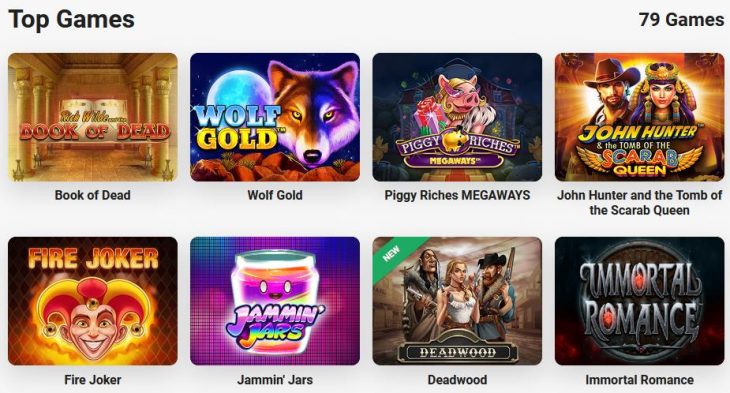Select the Deadwood game thumbnail
This screenshot has height=393, width=730.
coord(457,301)
